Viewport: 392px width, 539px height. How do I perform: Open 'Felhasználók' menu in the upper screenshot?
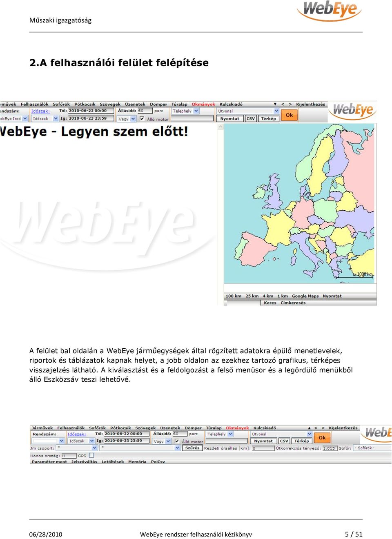(35, 105)
